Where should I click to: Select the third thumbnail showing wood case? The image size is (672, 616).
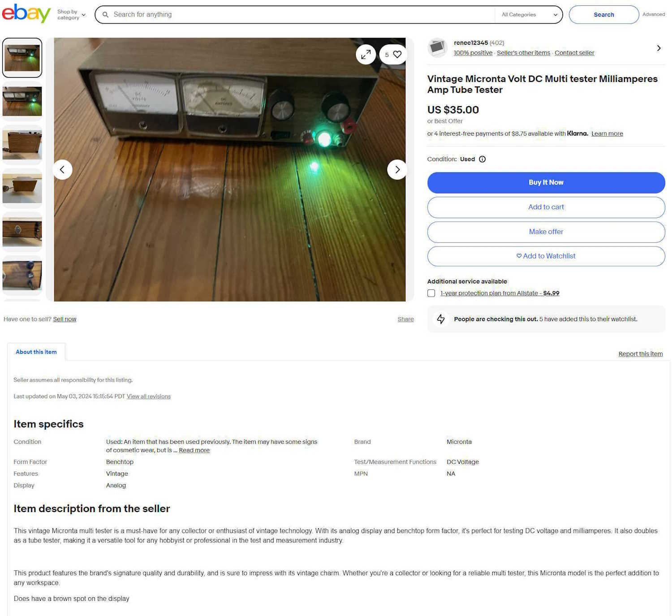tap(22, 145)
